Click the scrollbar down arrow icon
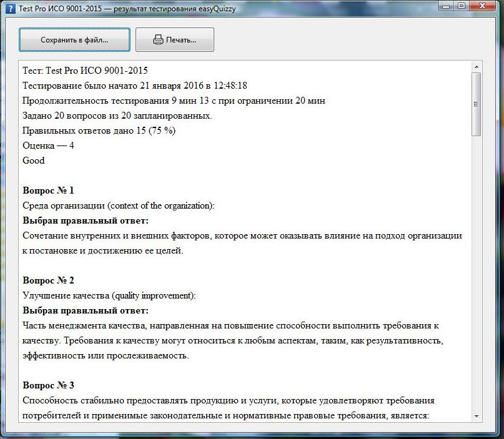Image resolution: width=504 pixels, height=439 pixels. [x=478, y=417]
